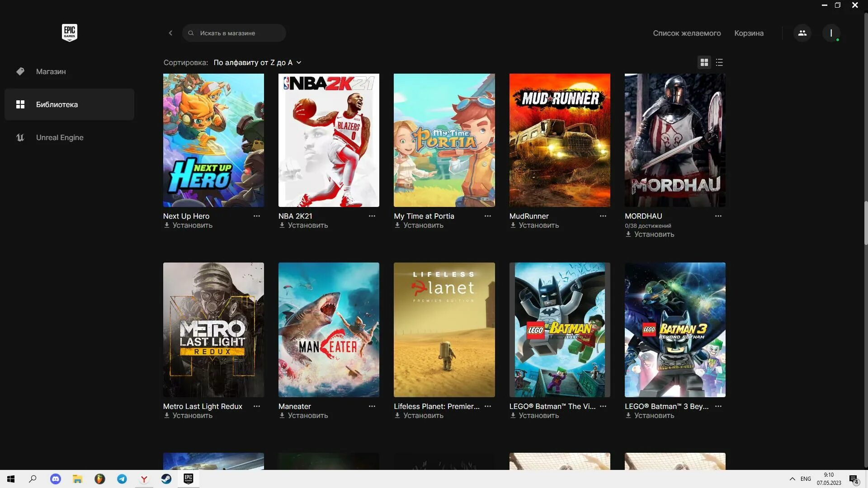
Task: Click the MORDHAU 0/38 достижений text
Action: [648, 225]
